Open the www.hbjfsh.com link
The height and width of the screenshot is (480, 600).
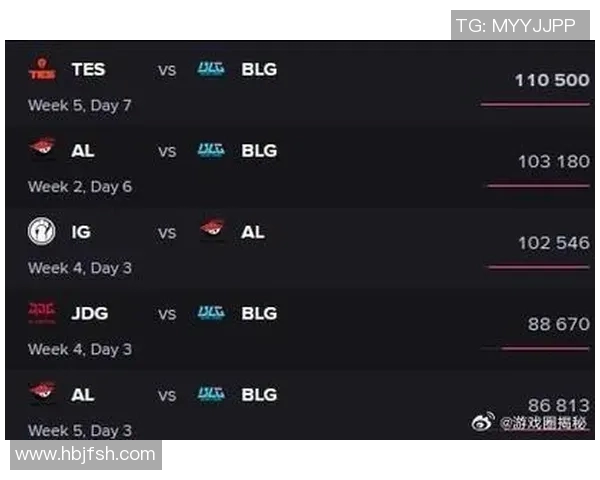tap(86, 455)
